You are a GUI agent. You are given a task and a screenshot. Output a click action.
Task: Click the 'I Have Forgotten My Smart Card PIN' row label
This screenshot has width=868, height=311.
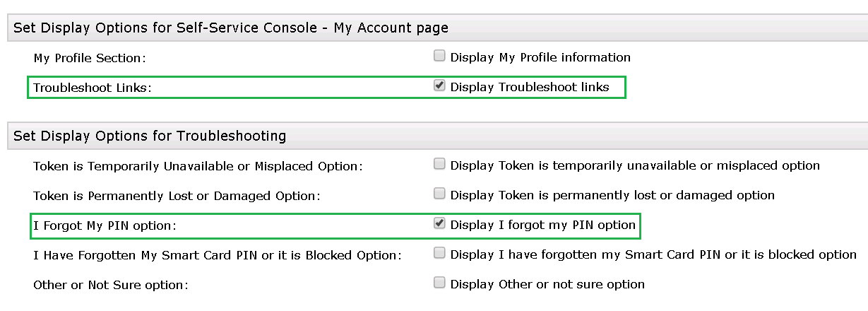[x=218, y=255]
